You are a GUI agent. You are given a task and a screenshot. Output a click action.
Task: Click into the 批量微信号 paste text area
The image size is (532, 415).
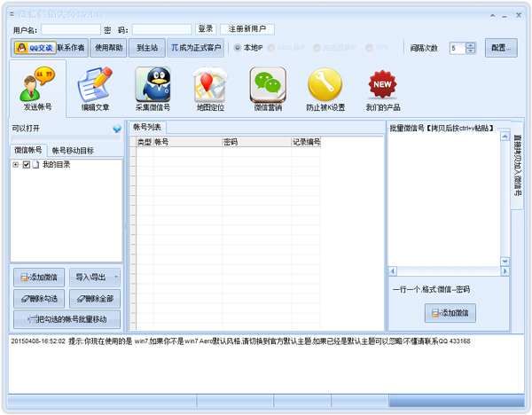click(444, 200)
